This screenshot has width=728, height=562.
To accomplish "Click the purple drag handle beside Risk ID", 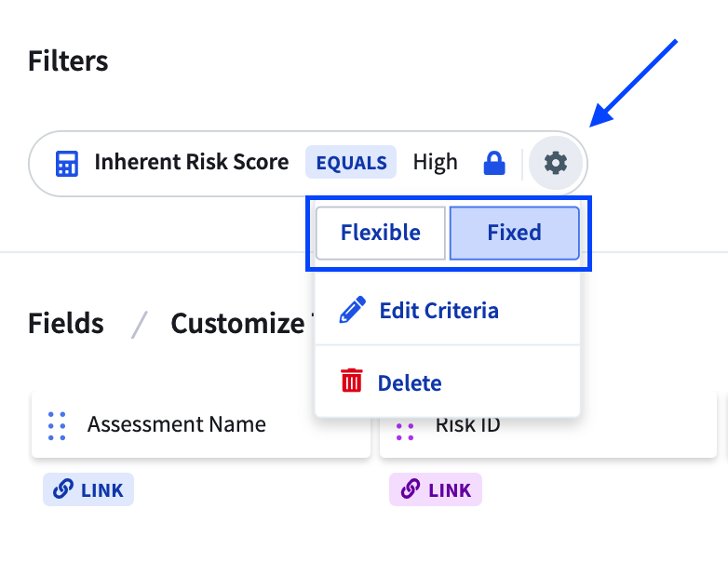I will click(x=405, y=429).
